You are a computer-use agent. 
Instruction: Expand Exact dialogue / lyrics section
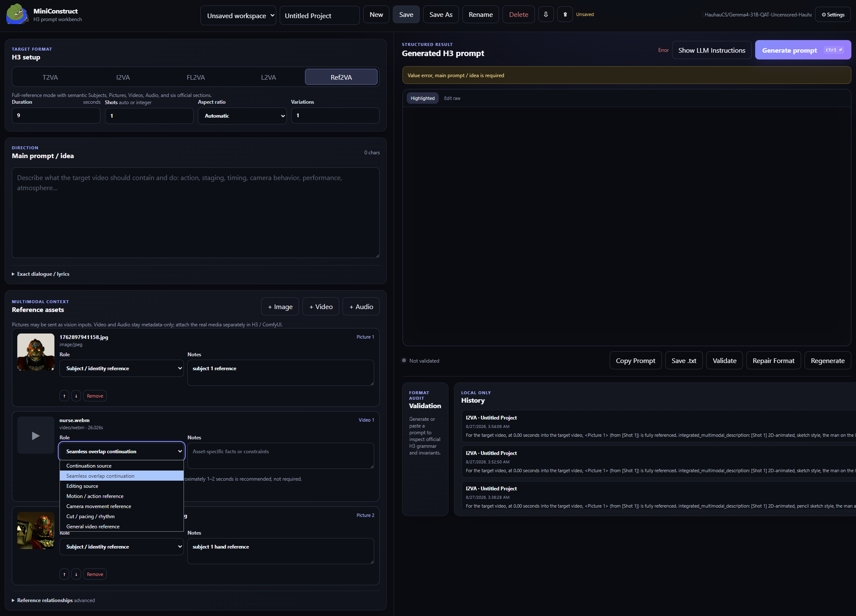pyautogui.click(x=41, y=274)
